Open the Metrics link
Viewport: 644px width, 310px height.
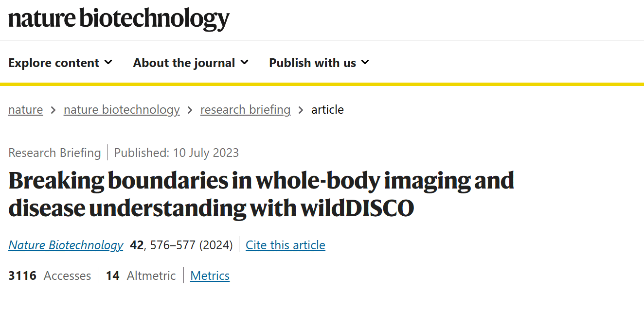pyautogui.click(x=210, y=276)
